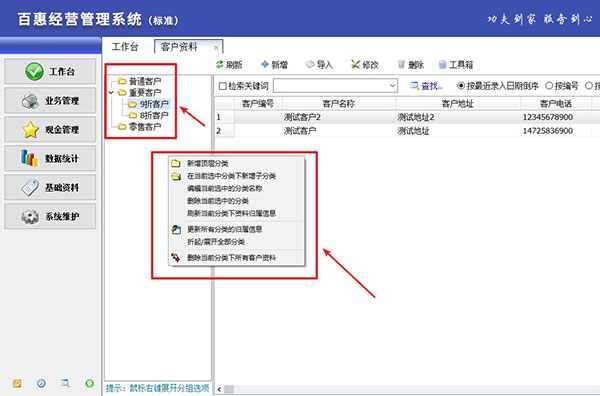This screenshot has height=396, width=600.
Task: Click the orange key icon at sidebar bottom
Action: pos(17,383)
